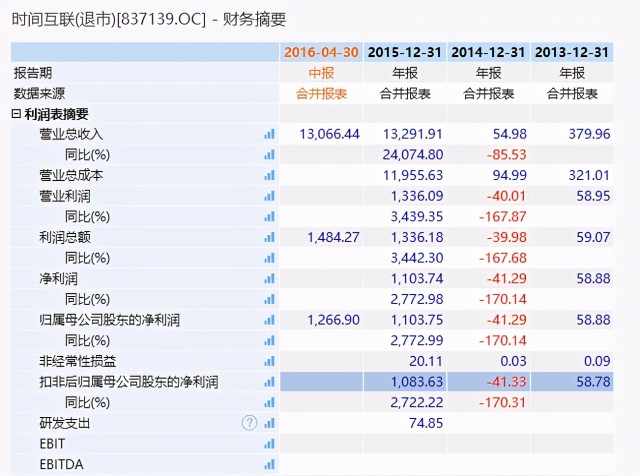The height and width of the screenshot is (476, 640).
Task: Click 中报 under the 2016-04-30 column
Action: click(x=321, y=73)
